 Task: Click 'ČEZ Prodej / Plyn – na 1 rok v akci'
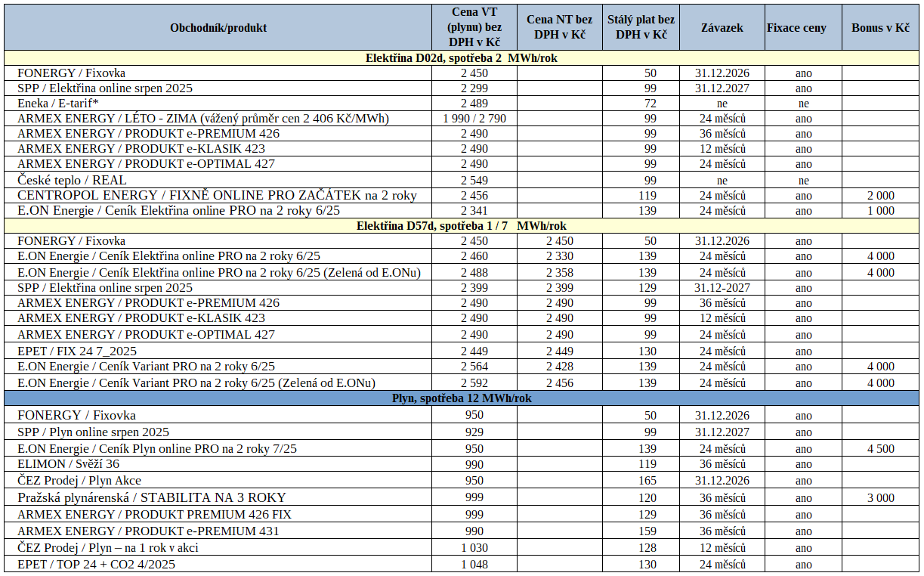point(108,547)
